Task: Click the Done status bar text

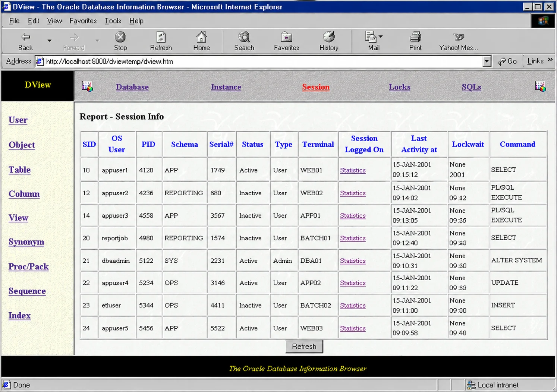Action: click(x=21, y=385)
